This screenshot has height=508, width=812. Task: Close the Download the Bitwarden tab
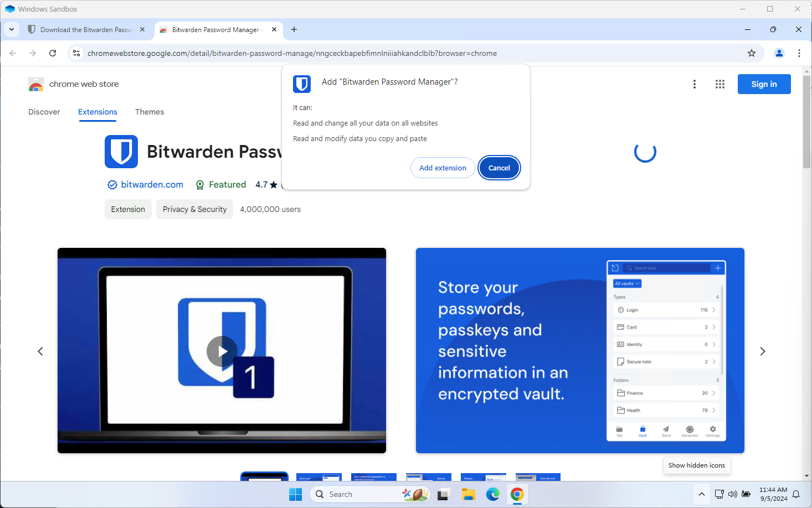(142, 30)
